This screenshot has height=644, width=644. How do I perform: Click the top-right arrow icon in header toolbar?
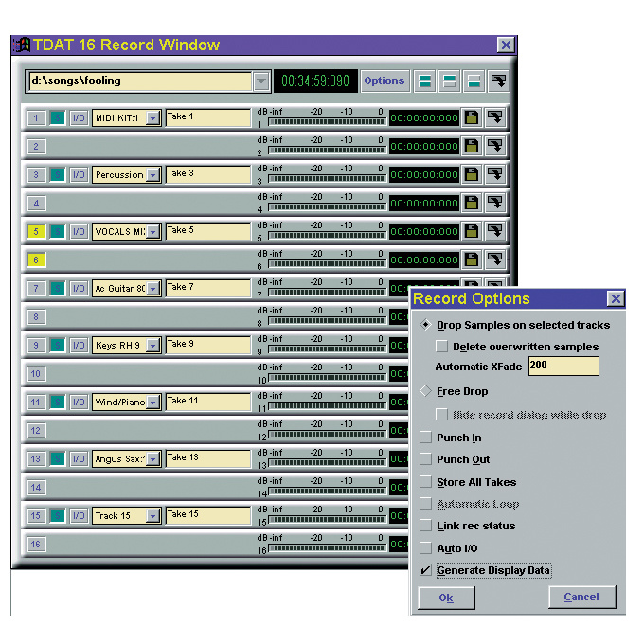pyautogui.click(x=497, y=81)
